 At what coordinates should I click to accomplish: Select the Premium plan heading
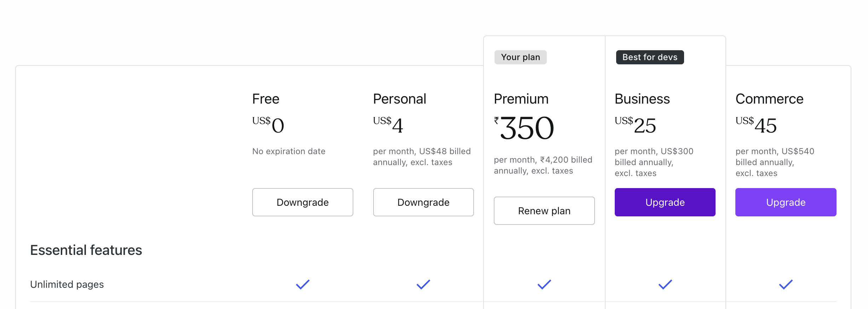click(521, 99)
